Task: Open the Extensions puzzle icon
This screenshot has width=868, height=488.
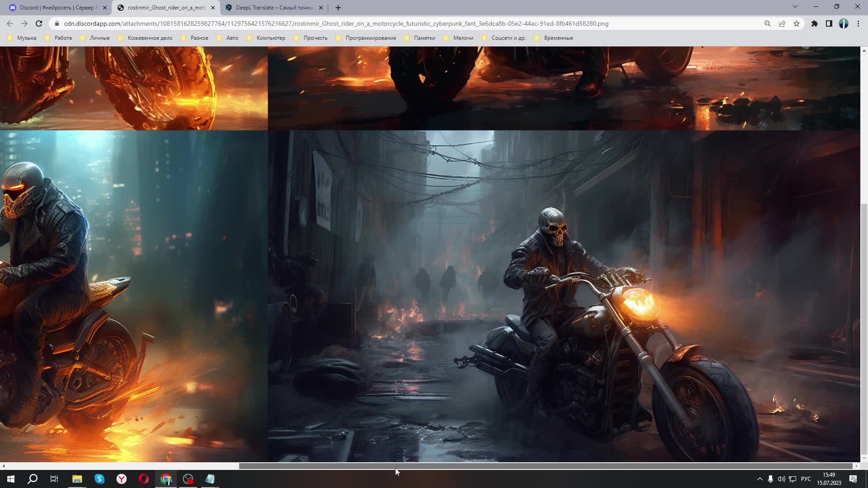Action: [x=814, y=23]
